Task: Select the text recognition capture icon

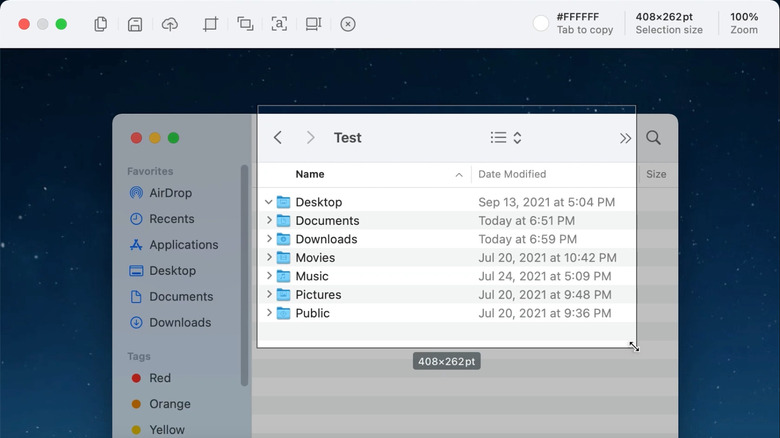Action: pos(279,24)
